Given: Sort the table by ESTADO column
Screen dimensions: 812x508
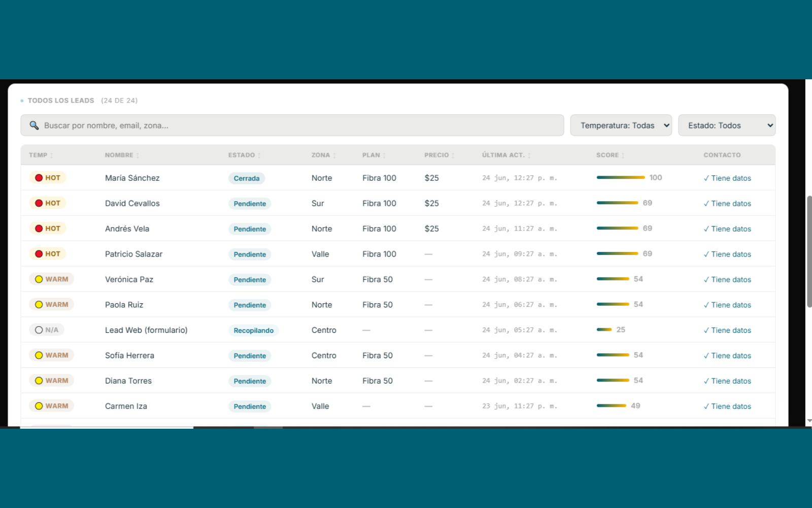Looking at the screenshot, I should click(242, 155).
